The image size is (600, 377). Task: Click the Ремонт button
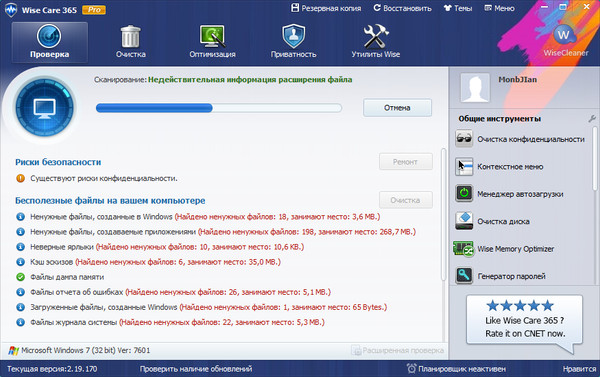tap(406, 162)
